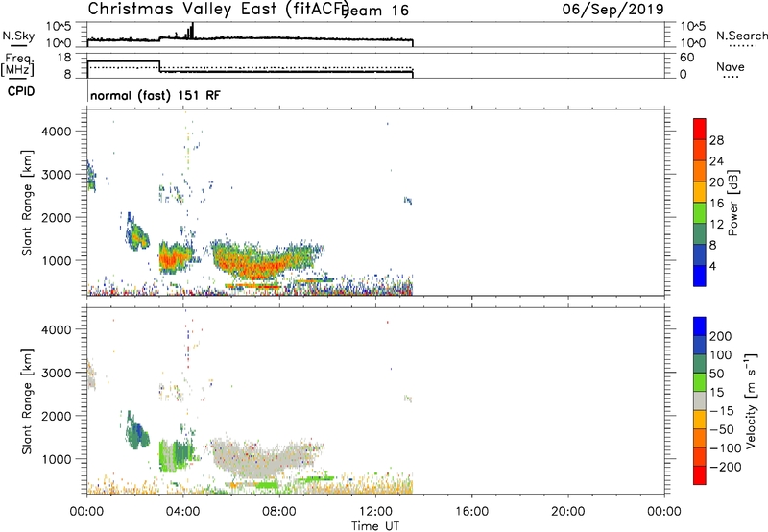
Task: Click the 60 value on Nave axis
Action: [686, 58]
